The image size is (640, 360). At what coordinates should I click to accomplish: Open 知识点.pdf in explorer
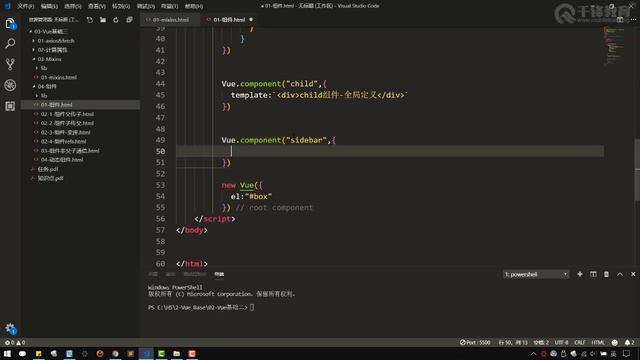tap(50, 178)
